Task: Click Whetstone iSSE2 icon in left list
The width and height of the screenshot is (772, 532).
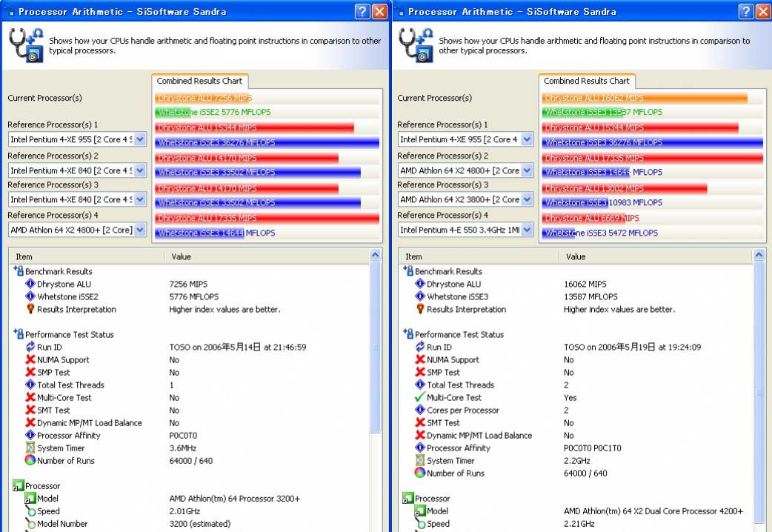Action: coord(30,296)
